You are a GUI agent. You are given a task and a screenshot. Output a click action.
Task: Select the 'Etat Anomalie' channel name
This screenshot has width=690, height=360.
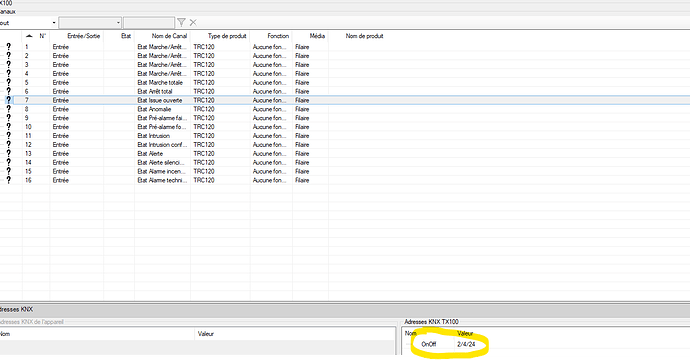(x=154, y=109)
